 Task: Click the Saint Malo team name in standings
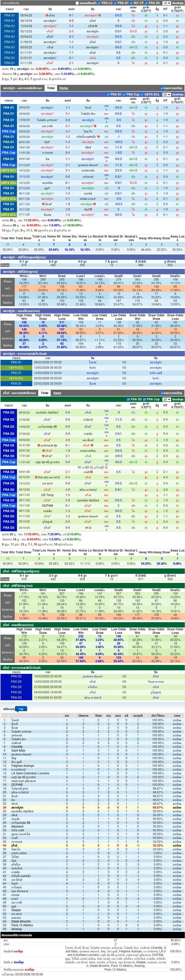coord(18,751)
